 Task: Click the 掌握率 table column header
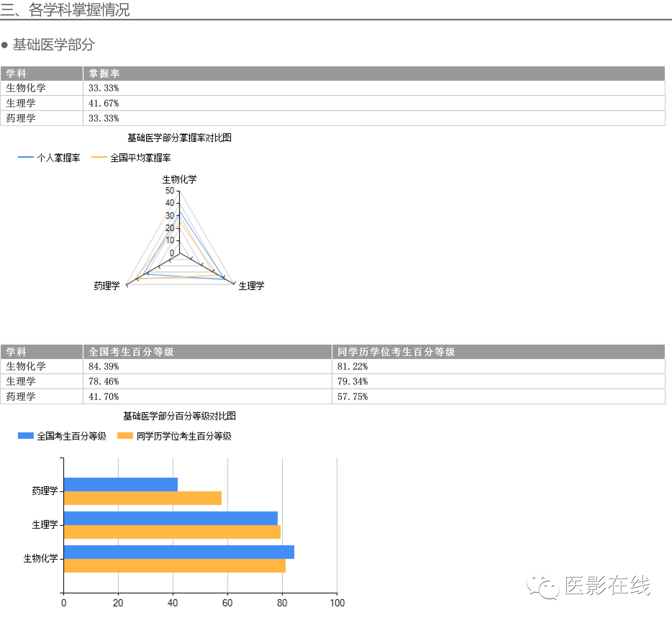pos(104,73)
